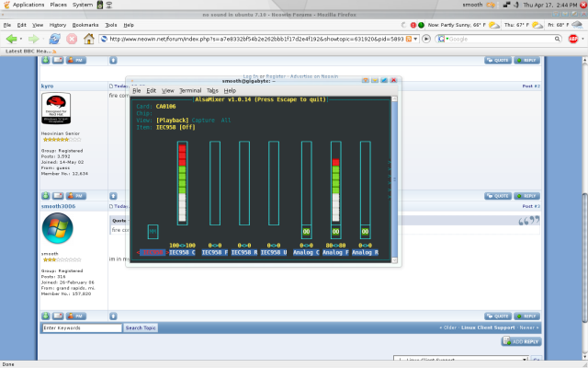
Task: Click the Adblock Plus ABP icon
Action: [x=573, y=40]
